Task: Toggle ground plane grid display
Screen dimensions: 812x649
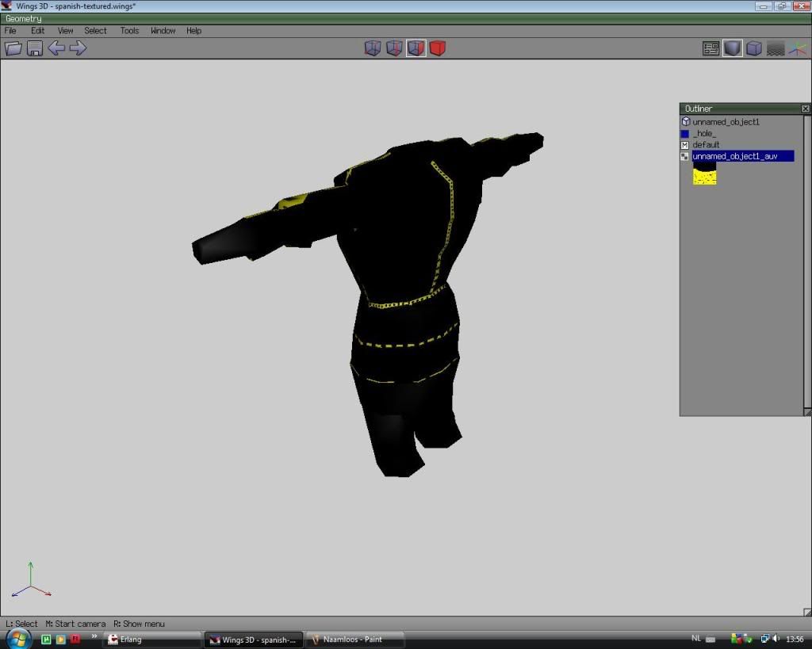Action: (x=776, y=48)
